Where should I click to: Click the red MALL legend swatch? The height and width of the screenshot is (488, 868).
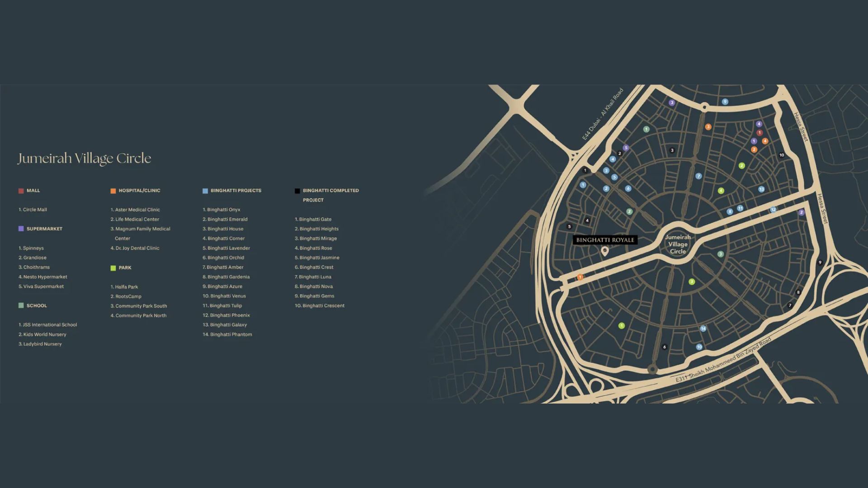click(x=21, y=191)
